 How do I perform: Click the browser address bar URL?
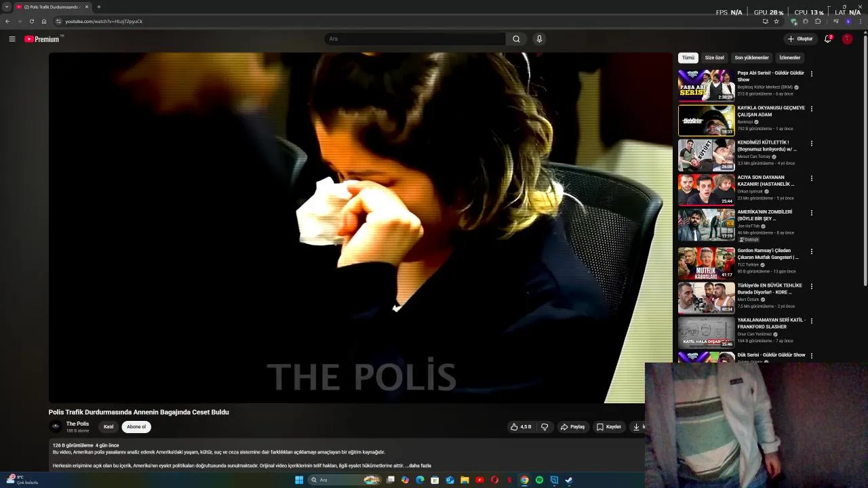[x=104, y=21]
